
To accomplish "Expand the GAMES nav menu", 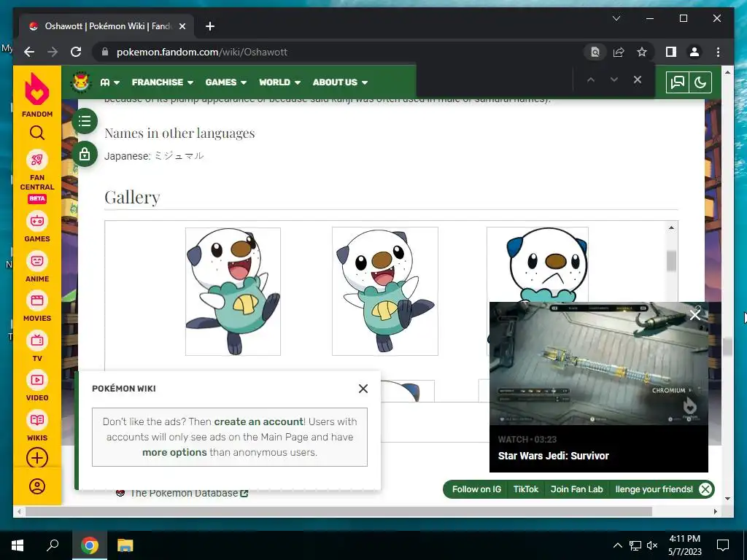I will click(x=226, y=82).
